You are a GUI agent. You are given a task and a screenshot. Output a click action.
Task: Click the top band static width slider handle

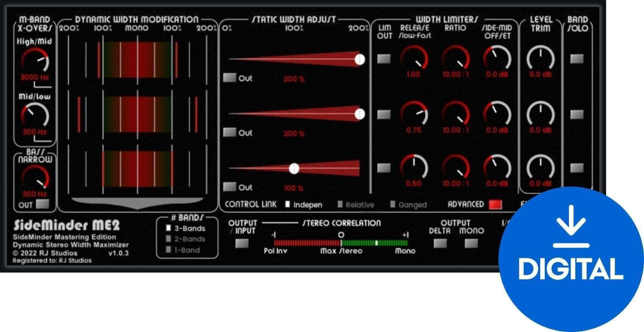click(360, 59)
